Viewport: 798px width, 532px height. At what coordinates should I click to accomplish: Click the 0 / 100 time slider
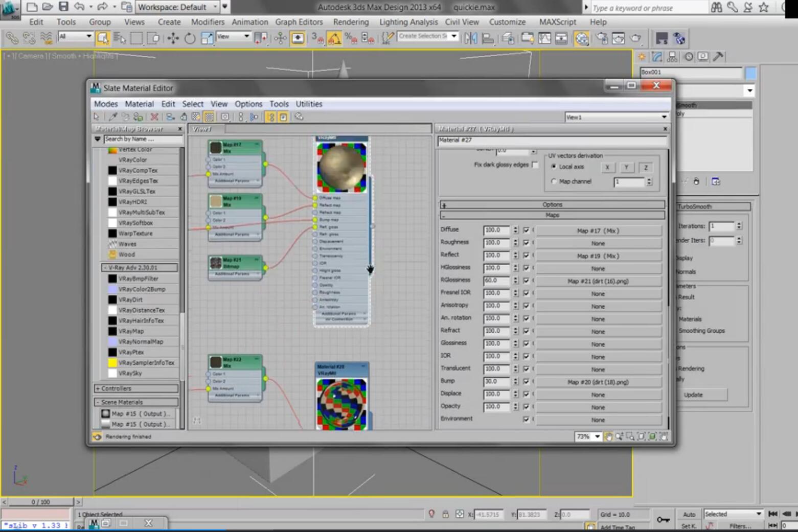coord(41,502)
